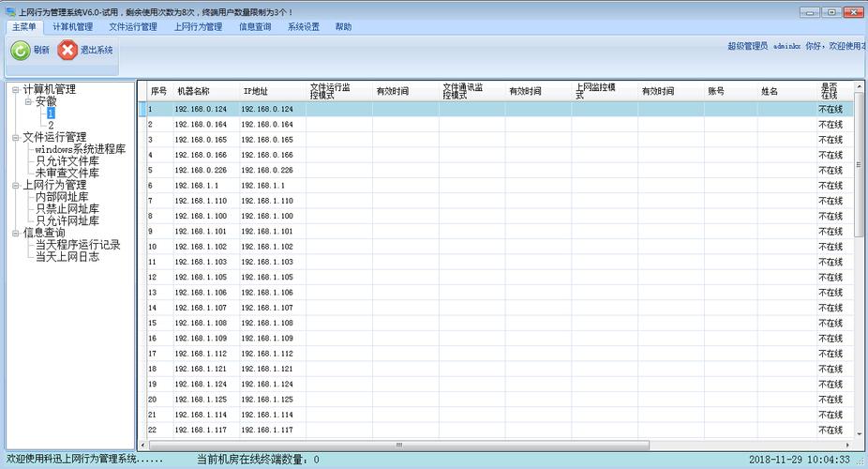Collapse the 上网行为管理 tree node
This screenshot has height=469, width=868.
15,186
